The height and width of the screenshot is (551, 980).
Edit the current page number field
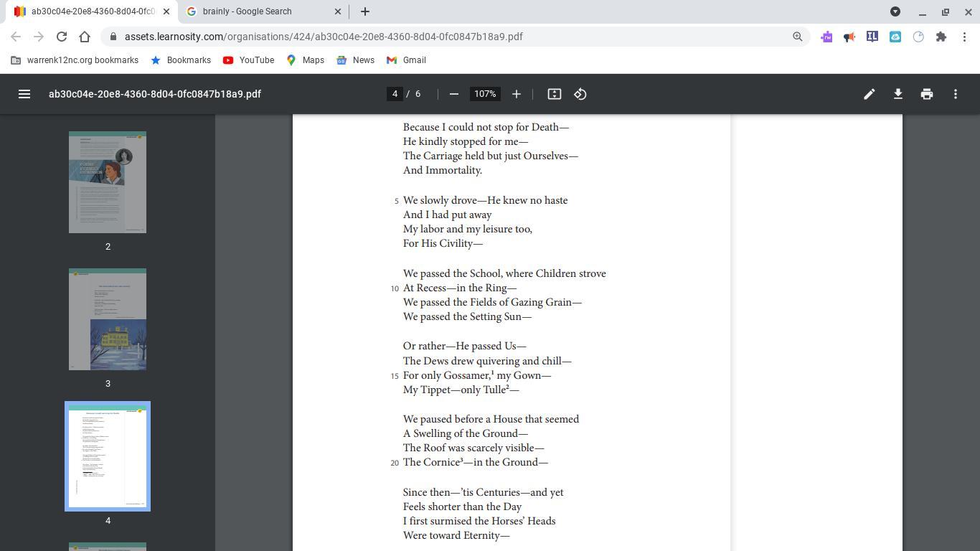click(395, 94)
